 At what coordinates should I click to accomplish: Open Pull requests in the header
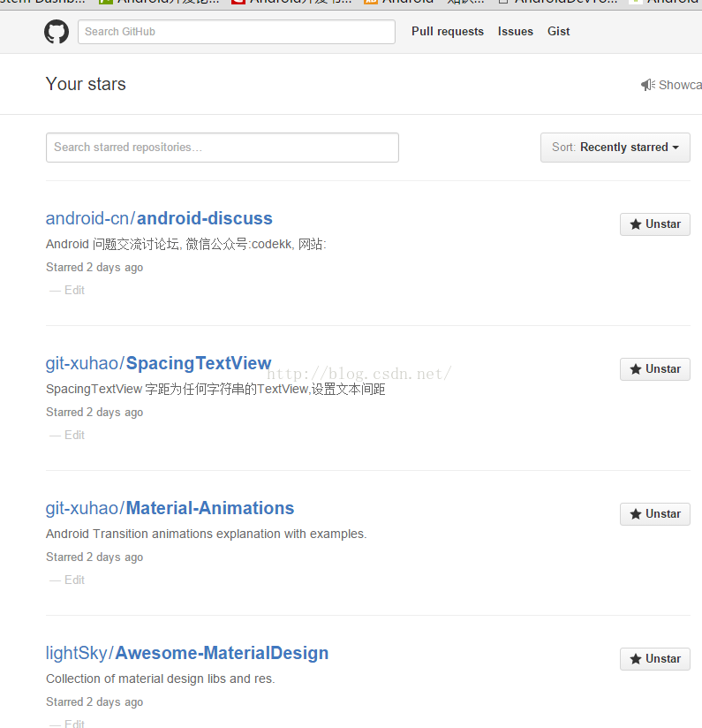pyautogui.click(x=448, y=31)
